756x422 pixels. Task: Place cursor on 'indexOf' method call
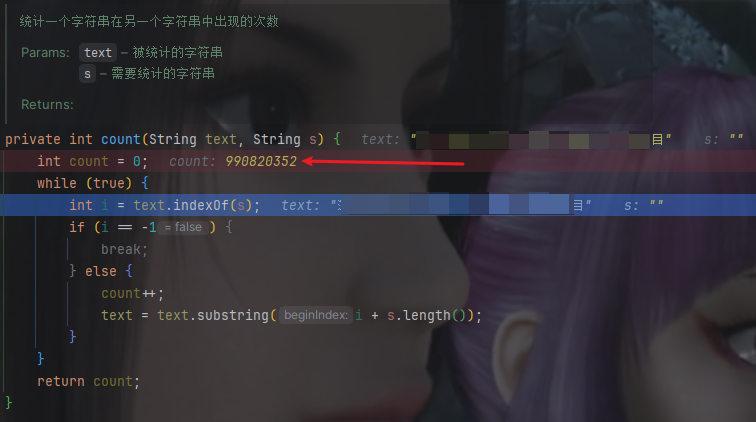201,205
